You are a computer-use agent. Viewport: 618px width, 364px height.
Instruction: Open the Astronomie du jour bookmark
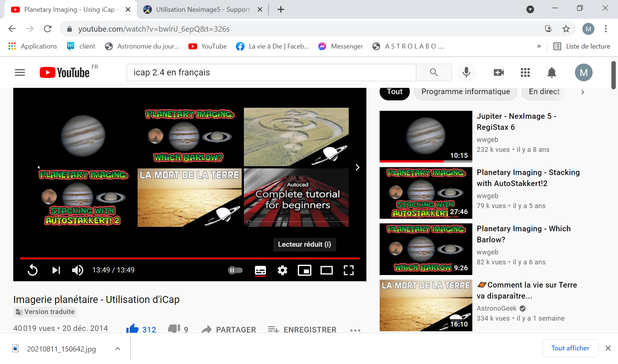pyautogui.click(x=142, y=46)
